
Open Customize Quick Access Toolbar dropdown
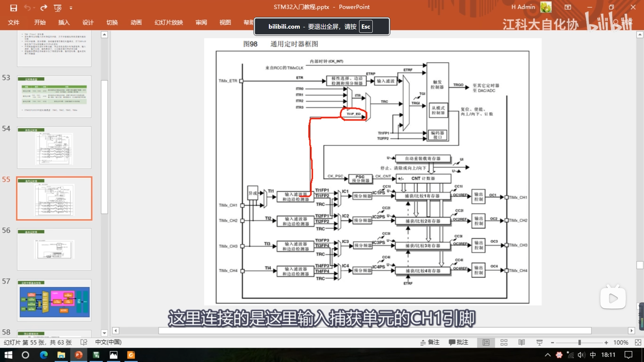click(71, 8)
